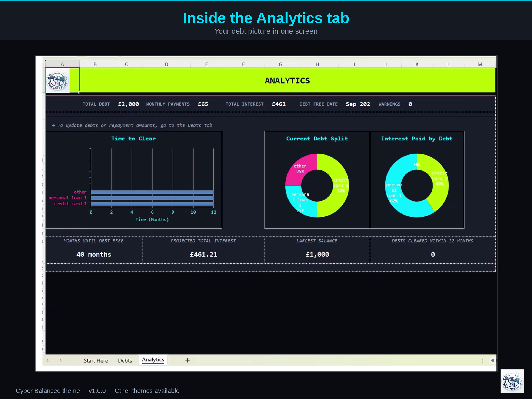Go to next sheet with right arrow
Image resolution: width=532 pixels, height=399 pixels.
click(60, 360)
